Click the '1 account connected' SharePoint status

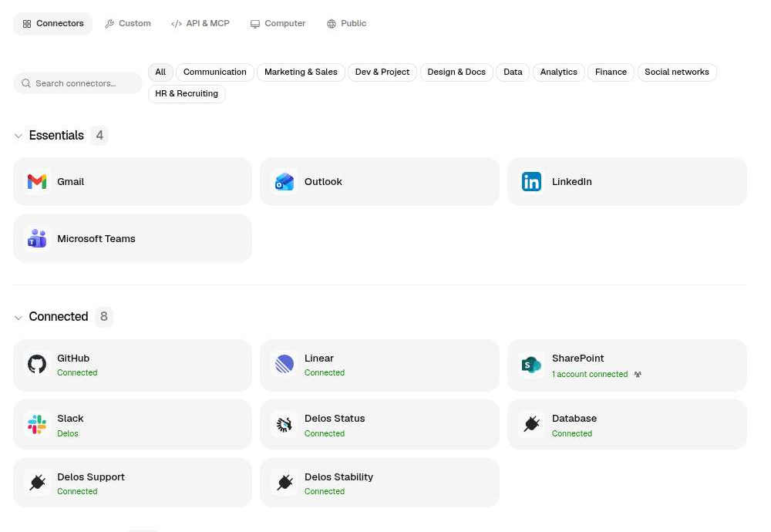(590, 374)
